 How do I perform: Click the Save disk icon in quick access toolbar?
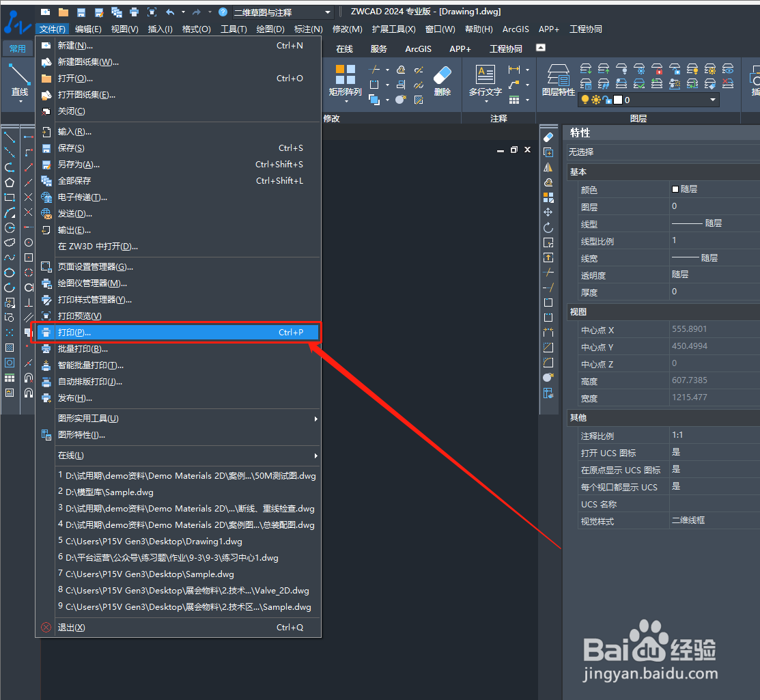click(81, 12)
